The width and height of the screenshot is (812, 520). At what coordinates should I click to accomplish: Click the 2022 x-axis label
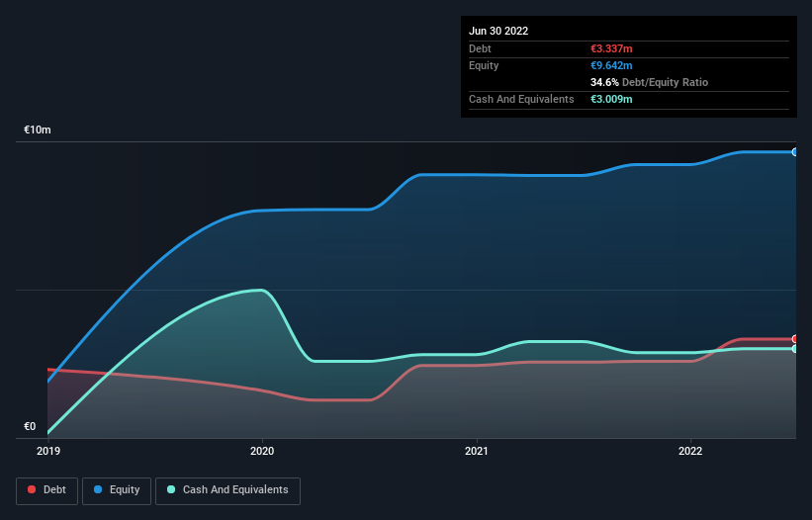coord(690,451)
